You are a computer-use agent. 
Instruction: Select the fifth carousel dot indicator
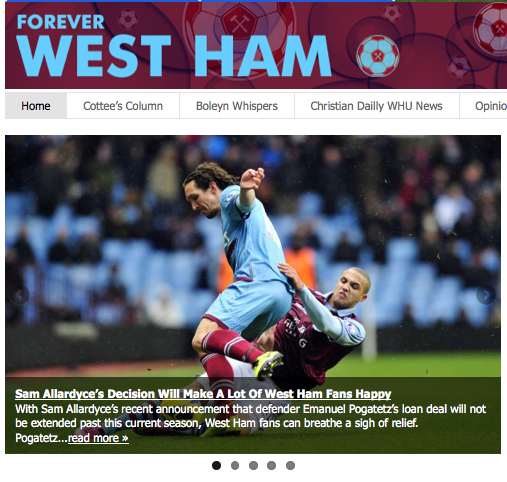tap(290, 465)
